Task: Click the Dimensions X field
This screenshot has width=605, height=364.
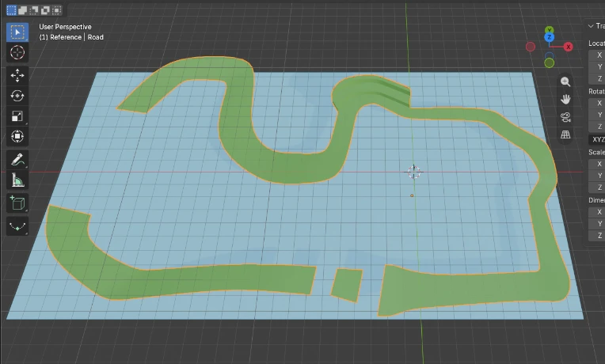Action: coord(596,212)
